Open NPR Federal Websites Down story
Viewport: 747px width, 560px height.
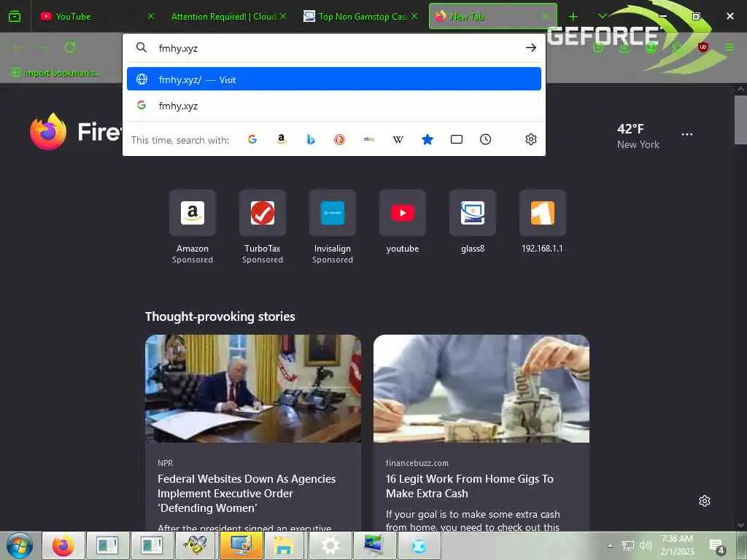247,493
